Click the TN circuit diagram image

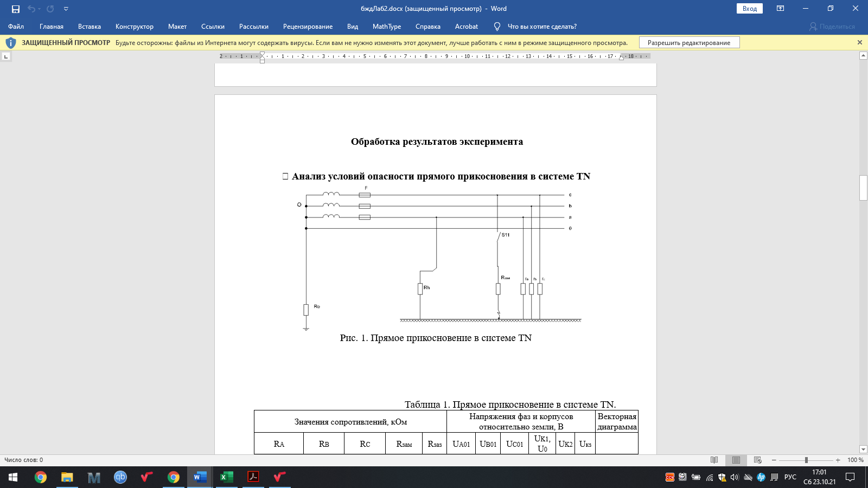click(439, 258)
